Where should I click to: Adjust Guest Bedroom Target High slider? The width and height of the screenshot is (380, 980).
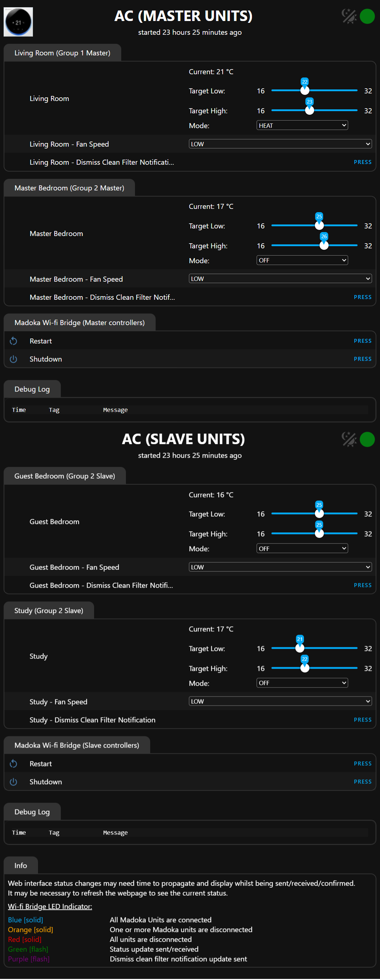(314, 533)
